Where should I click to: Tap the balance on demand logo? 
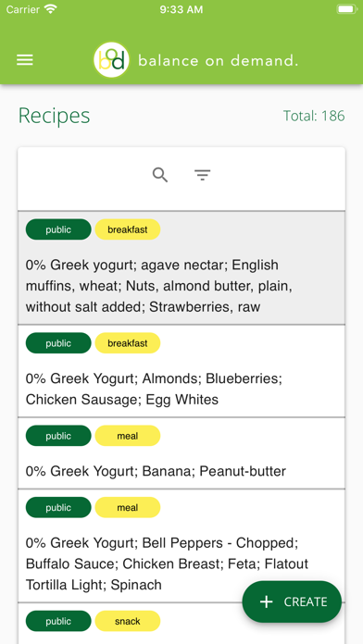pos(111,60)
